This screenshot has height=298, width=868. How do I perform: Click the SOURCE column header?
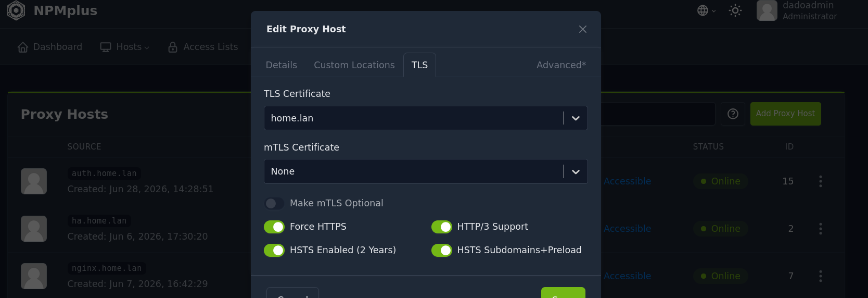84,147
